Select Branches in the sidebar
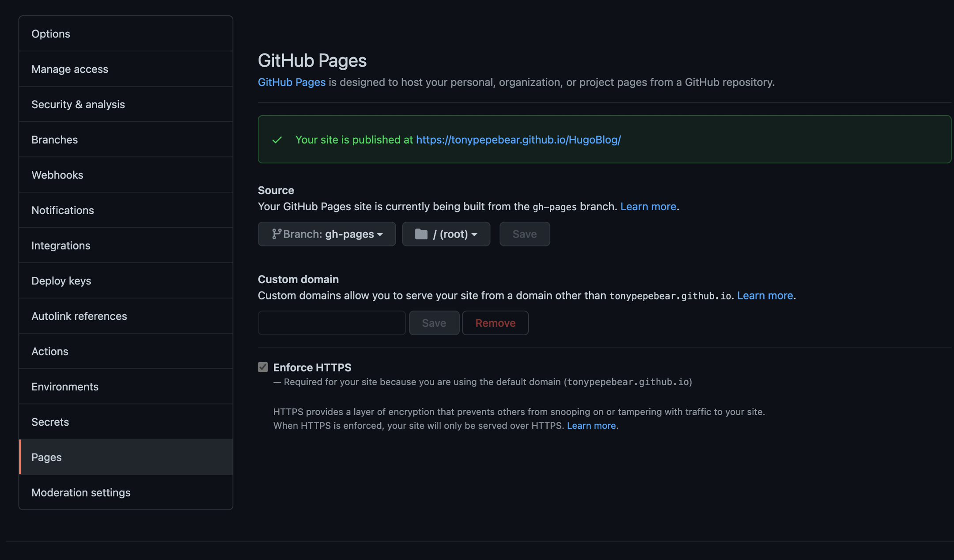This screenshot has width=954, height=560. click(x=126, y=140)
